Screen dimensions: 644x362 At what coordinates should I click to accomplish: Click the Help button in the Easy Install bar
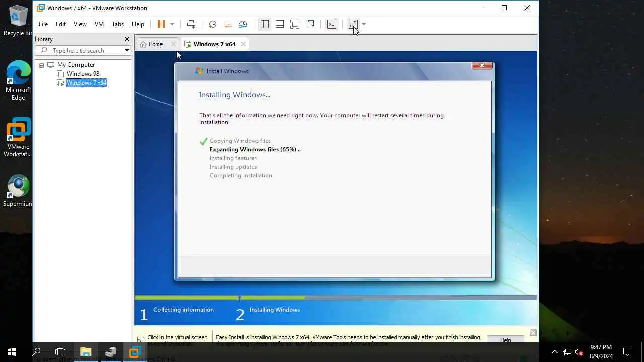coord(506,340)
